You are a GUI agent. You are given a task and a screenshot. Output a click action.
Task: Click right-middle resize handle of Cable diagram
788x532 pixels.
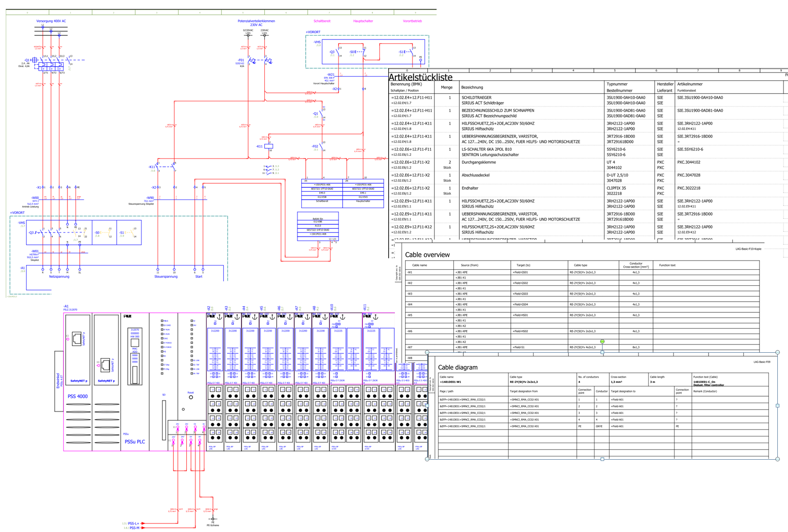point(777,406)
